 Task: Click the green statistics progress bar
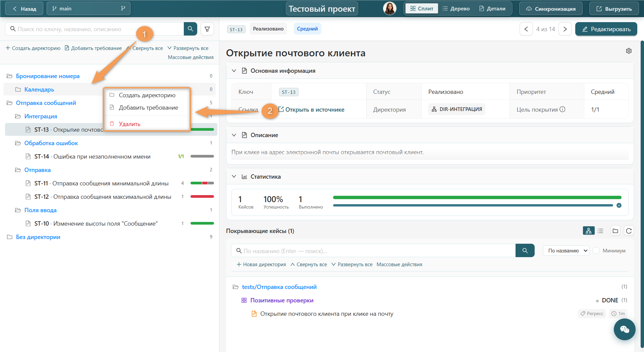[477, 197]
